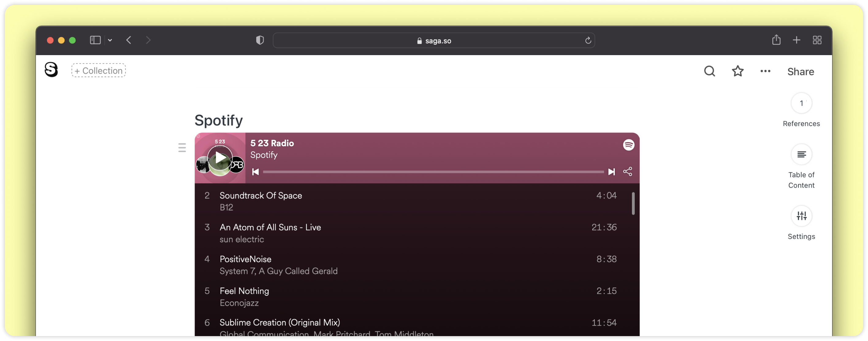Skip to next track in player
The width and height of the screenshot is (868, 341).
611,172
